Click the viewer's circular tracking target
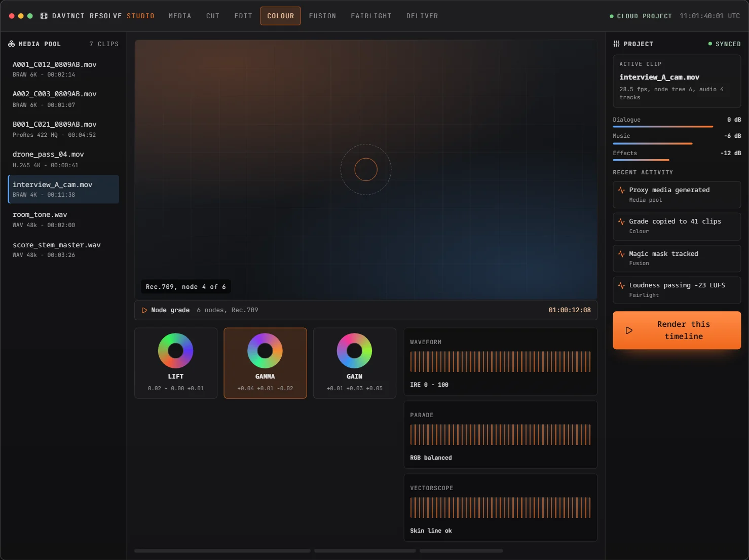The height and width of the screenshot is (560, 749). point(366,170)
